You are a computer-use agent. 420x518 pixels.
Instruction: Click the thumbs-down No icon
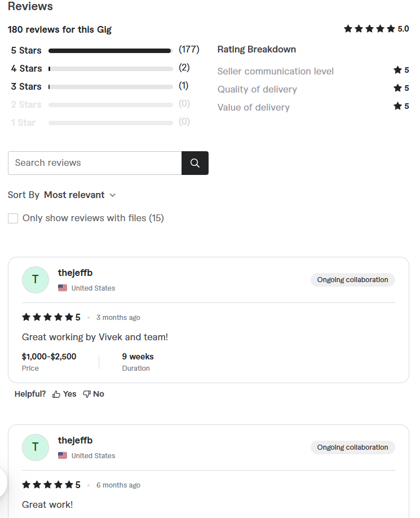pyautogui.click(x=86, y=394)
